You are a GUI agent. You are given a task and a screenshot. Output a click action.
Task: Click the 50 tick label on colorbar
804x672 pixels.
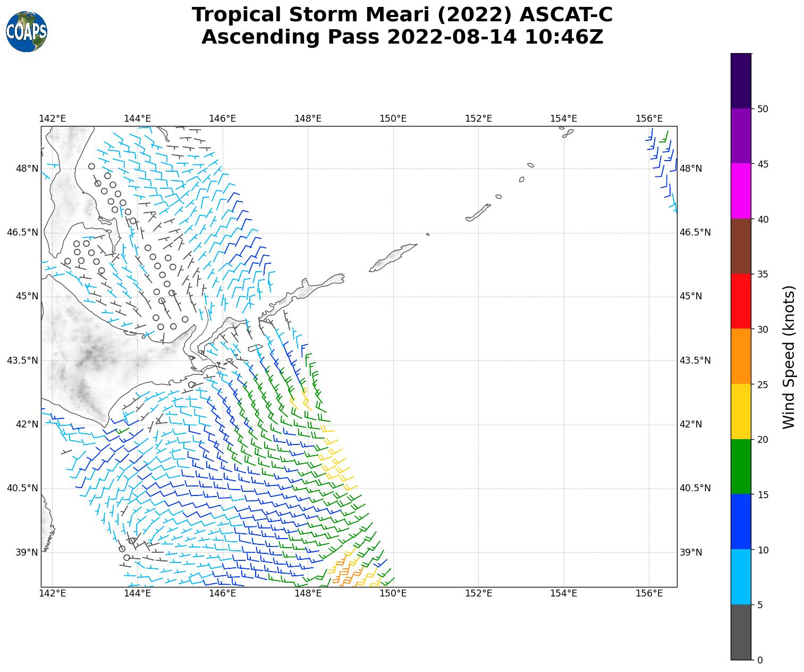(x=763, y=109)
